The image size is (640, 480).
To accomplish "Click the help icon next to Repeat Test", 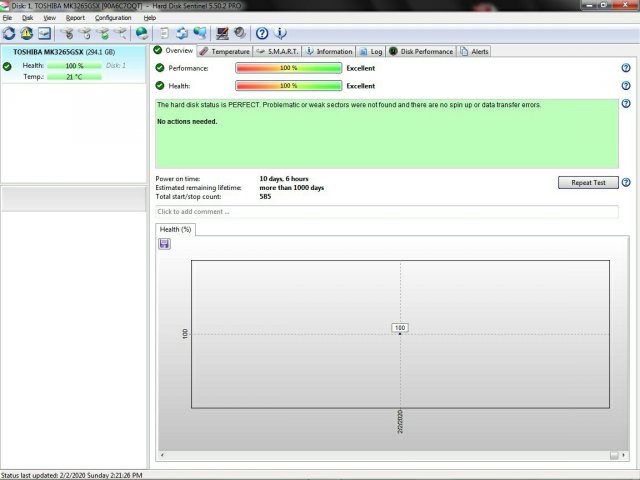I will click(x=626, y=183).
